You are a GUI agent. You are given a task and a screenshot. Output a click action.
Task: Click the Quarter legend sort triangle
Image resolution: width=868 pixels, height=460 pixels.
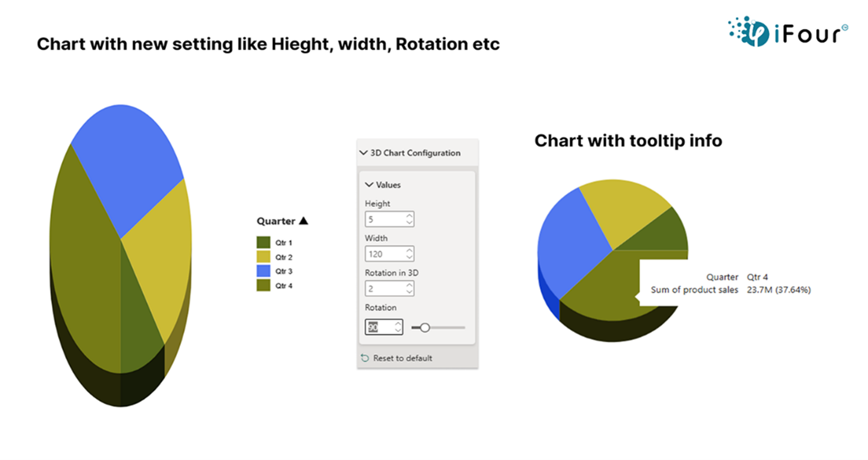click(303, 221)
